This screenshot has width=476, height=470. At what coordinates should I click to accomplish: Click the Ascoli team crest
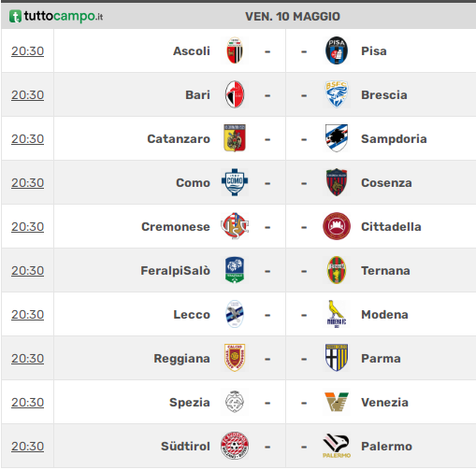tap(235, 50)
